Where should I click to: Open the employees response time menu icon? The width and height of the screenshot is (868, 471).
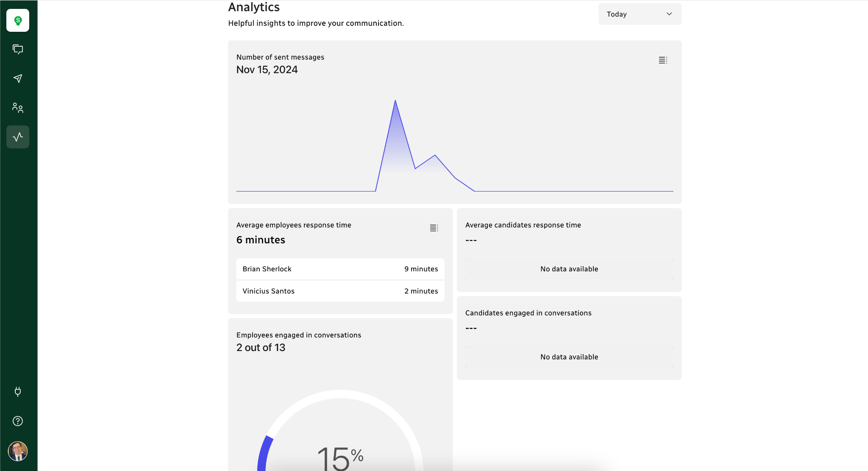click(x=434, y=228)
